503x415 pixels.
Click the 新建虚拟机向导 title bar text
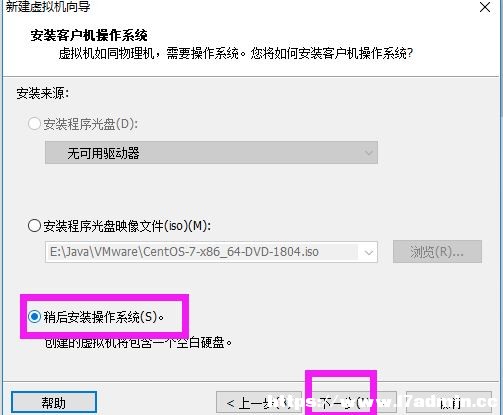click(x=48, y=7)
